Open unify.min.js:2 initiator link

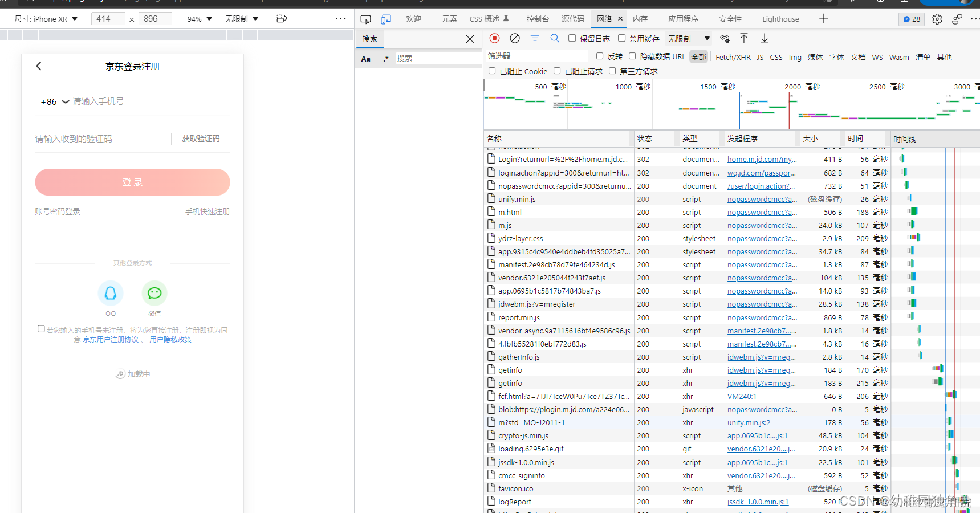click(749, 422)
